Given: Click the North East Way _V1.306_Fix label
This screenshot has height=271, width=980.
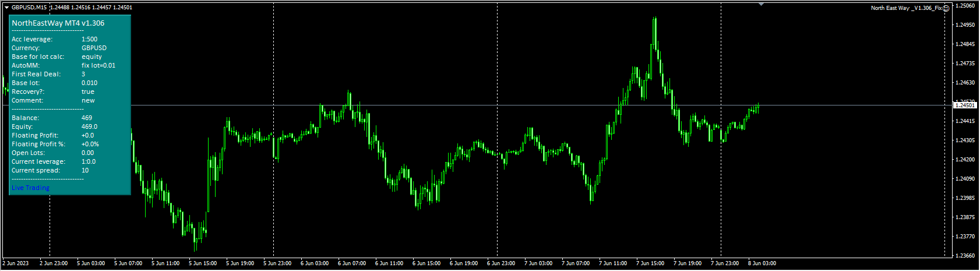Looking at the screenshot, I should coord(906,8).
